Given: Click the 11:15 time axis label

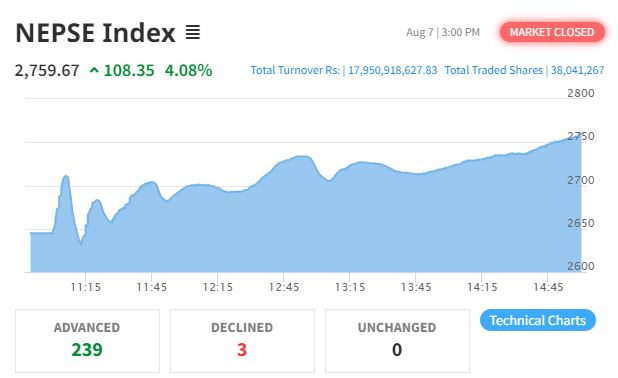Looking at the screenshot, I should pyautogui.click(x=86, y=287).
